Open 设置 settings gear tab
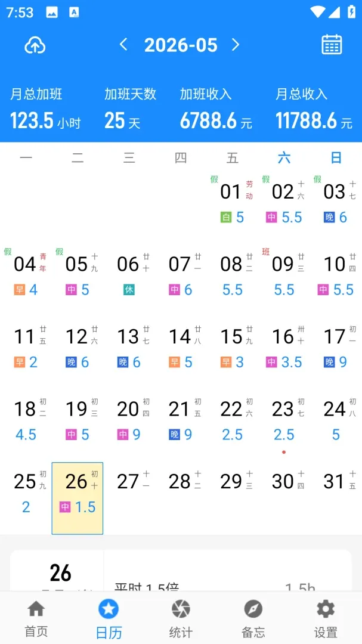This screenshot has height=644, width=362. (326, 618)
